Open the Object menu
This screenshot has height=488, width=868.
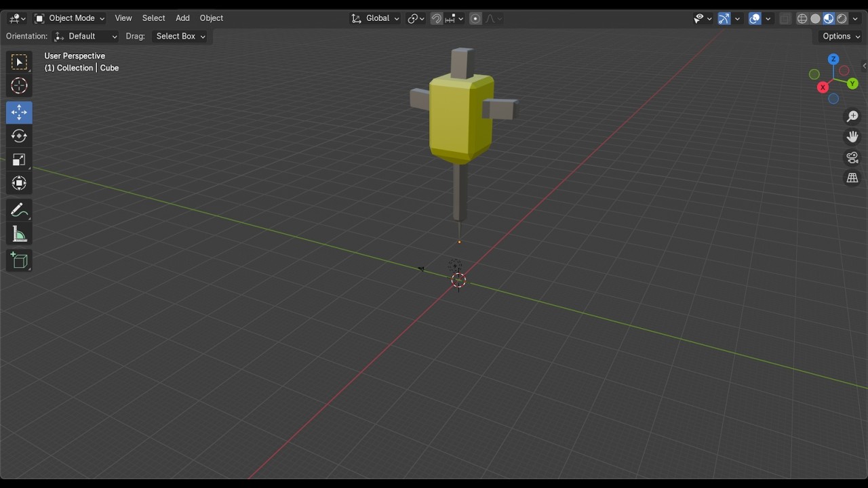click(212, 18)
